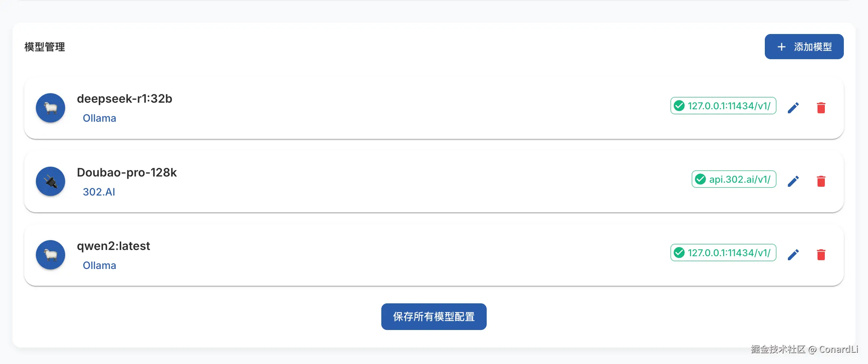Screen dimensions: 868x364
Task: Click the api.302.ai/v1/ endpoint chip
Action: (734, 179)
